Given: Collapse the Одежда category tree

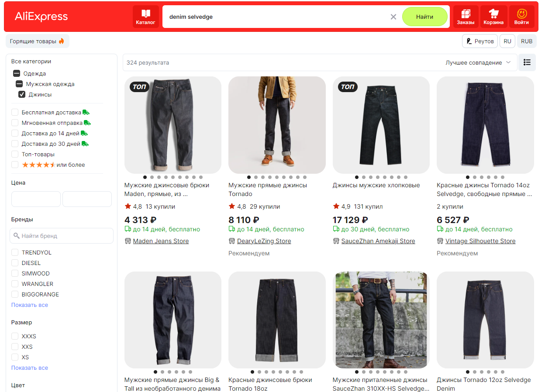Looking at the screenshot, I should tap(17, 73).
